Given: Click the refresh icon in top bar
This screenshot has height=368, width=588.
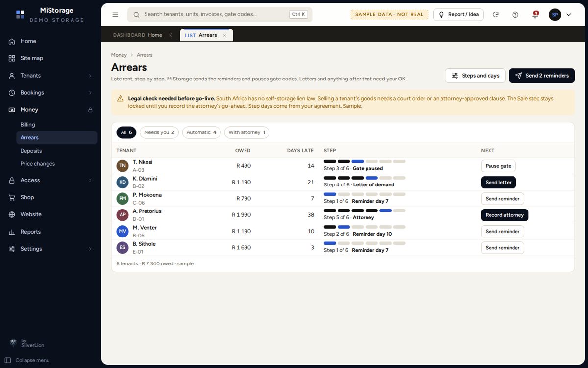Looking at the screenshot, I should [496, 15].
